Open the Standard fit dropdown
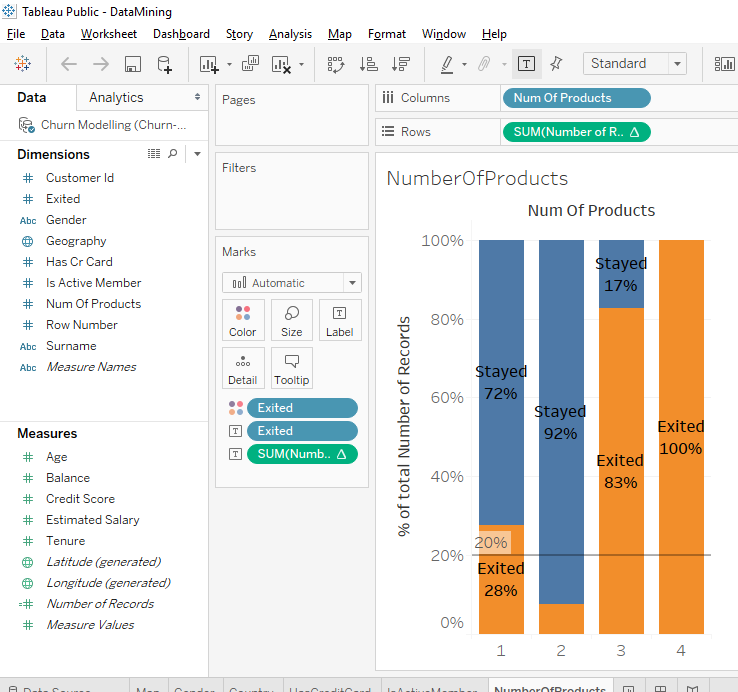This screenshot has width=738, height=692. coord(634,63)
